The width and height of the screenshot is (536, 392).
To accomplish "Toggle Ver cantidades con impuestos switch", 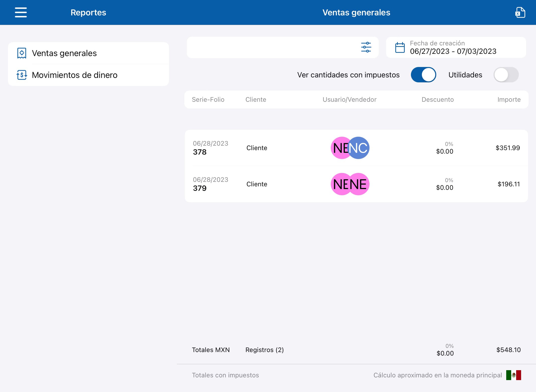I will point(423,75).
